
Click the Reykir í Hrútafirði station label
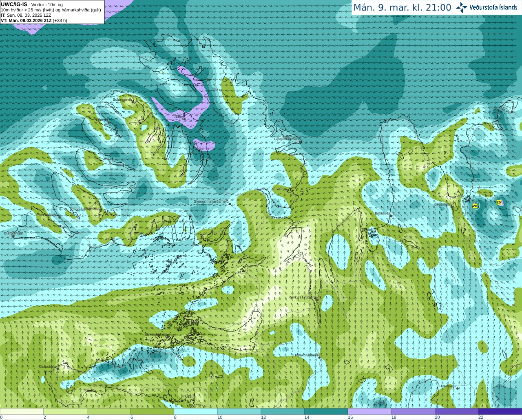tap(303, 297)
